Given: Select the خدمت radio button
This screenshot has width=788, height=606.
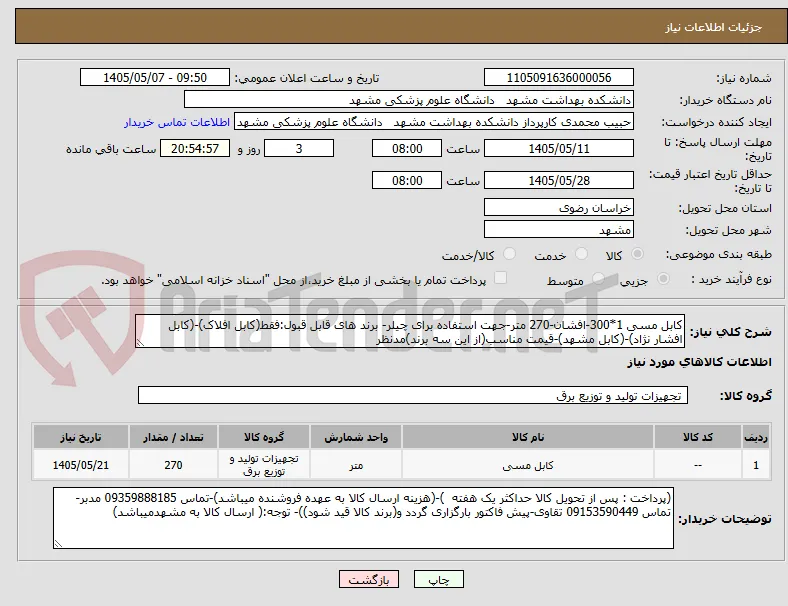Looking at the screenshot, I should (x=581, y=254).
